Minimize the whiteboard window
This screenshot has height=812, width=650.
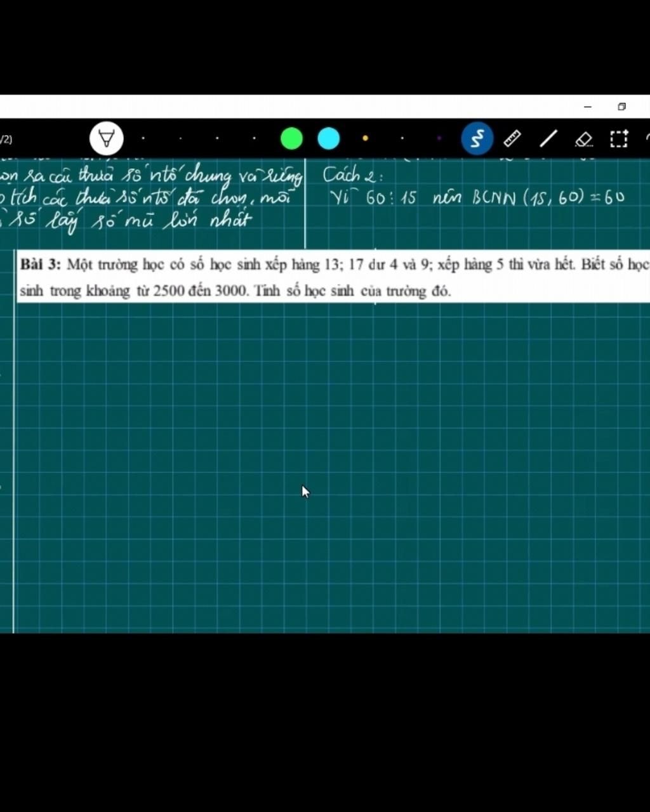(588, 107)
